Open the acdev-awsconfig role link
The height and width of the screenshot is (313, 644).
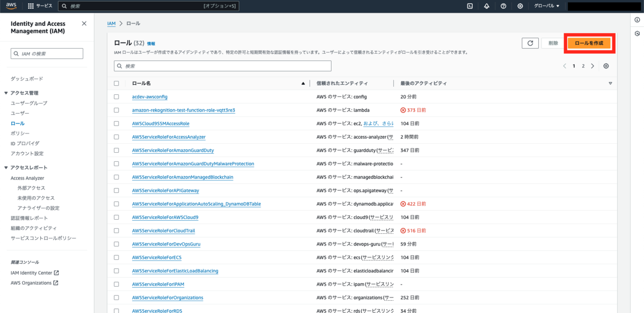150,97
